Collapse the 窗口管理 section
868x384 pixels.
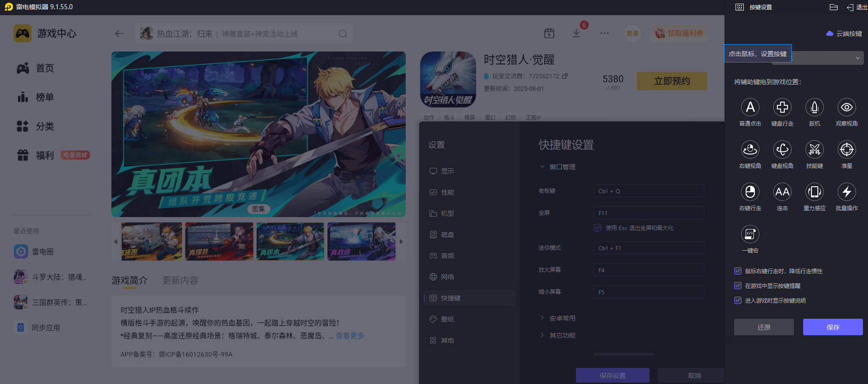[x=558, y=167]
